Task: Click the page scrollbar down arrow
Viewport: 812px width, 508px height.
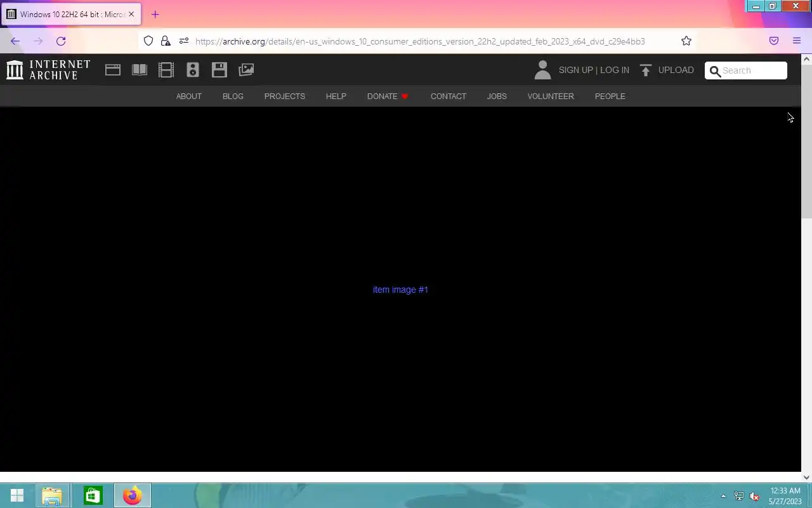Action: [806, 477]
